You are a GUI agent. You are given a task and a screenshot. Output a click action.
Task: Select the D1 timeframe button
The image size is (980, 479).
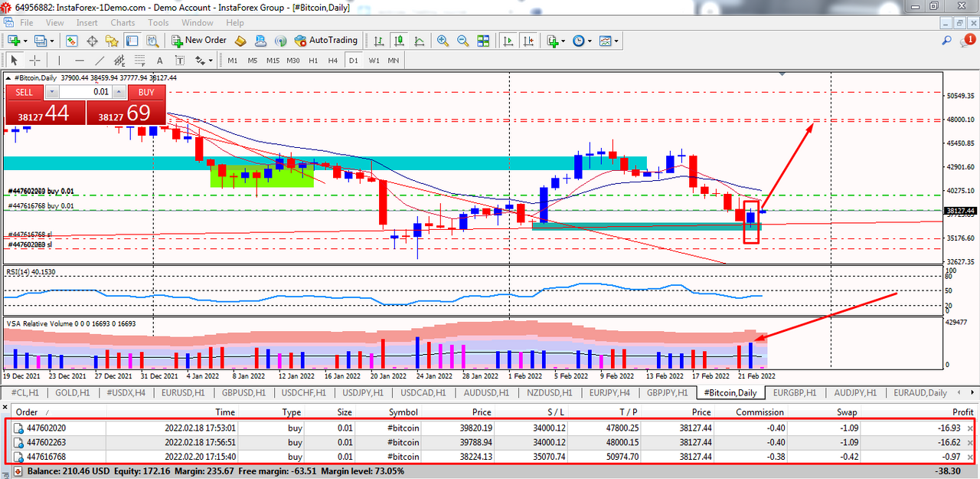(x=353, y=61)
